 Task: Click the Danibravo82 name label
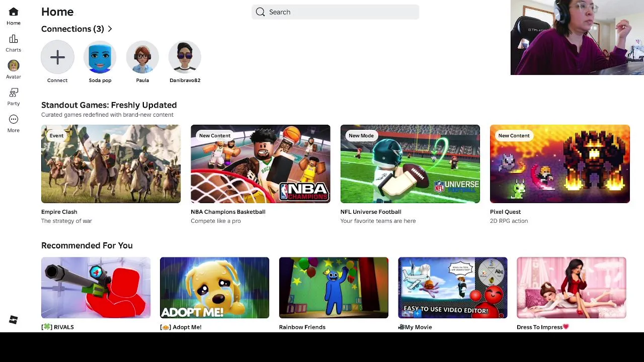(185, 80)
